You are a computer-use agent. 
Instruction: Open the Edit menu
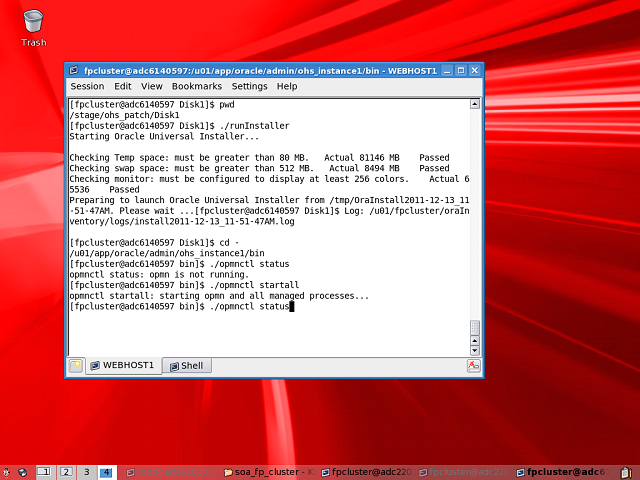122,86
